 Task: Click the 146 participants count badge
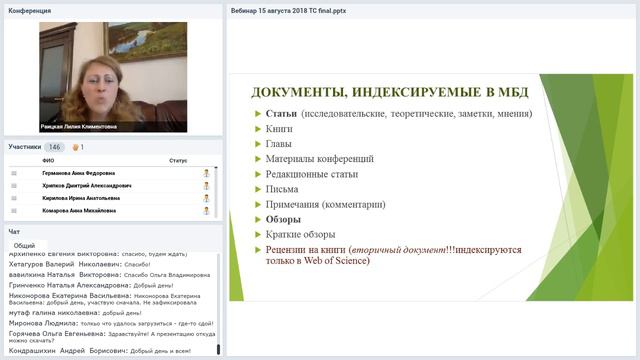pyautogui.click(x=54, y=147)
